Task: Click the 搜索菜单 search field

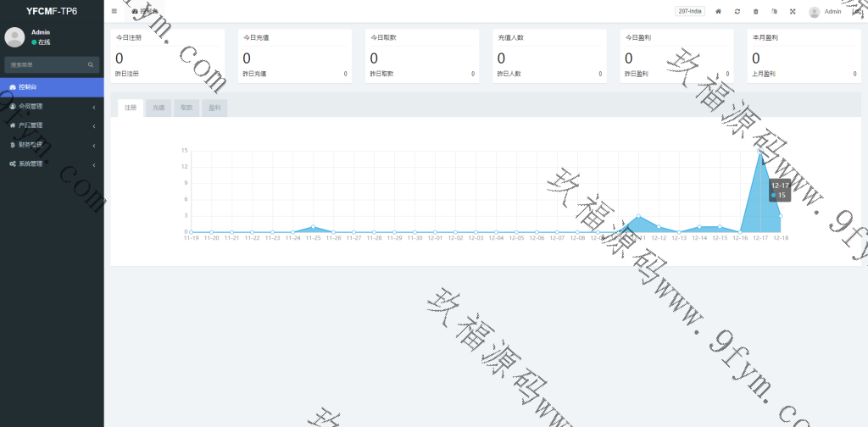Action: coord(44,64)
